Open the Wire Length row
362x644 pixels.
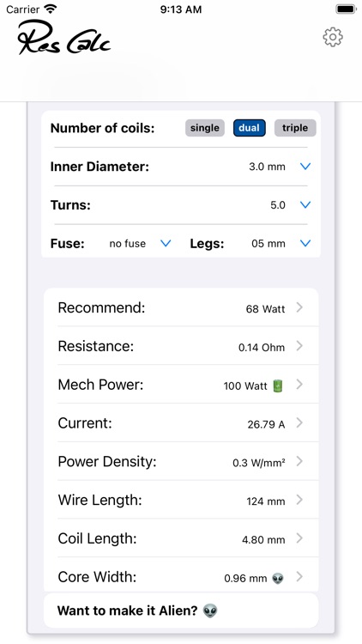coord(181,500)
